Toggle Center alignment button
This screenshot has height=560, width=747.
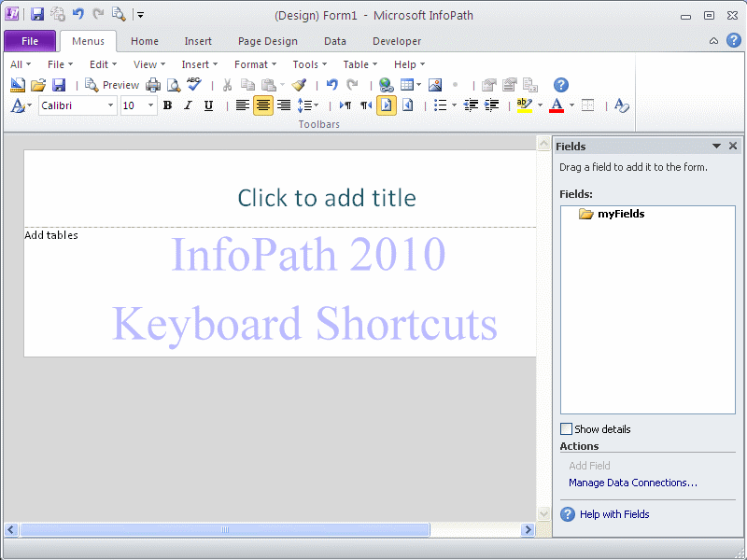coord(263,105)
